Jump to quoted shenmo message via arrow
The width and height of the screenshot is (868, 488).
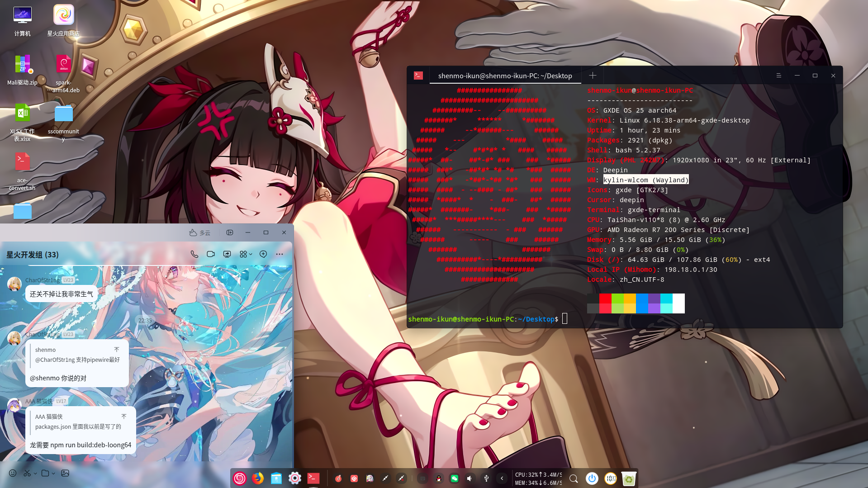[117, 350]
